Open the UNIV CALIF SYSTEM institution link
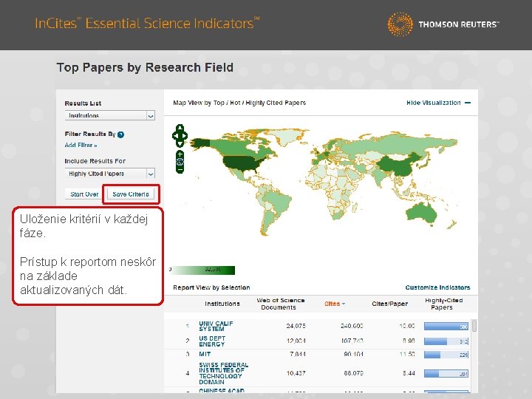Screen dimensions: 532x399 point(216,326)
